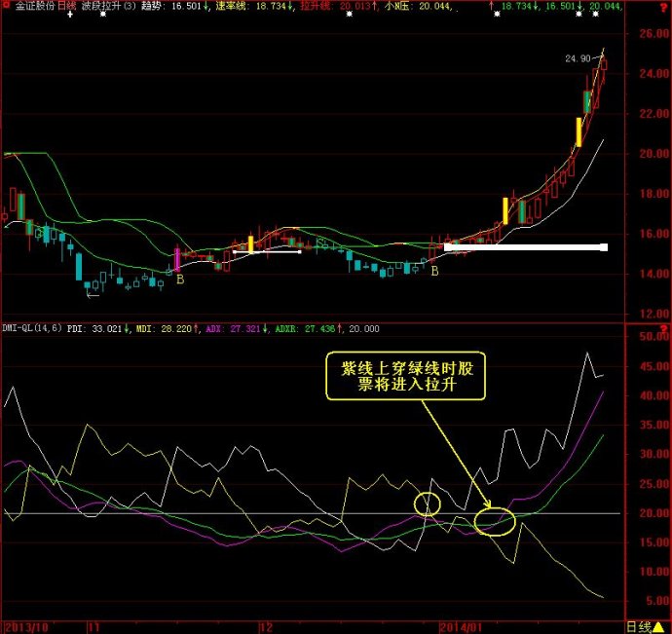The width and height of the screenshot is (672, 634).
Task: Click the yellow triangle next to 日线
Action: 658,627
